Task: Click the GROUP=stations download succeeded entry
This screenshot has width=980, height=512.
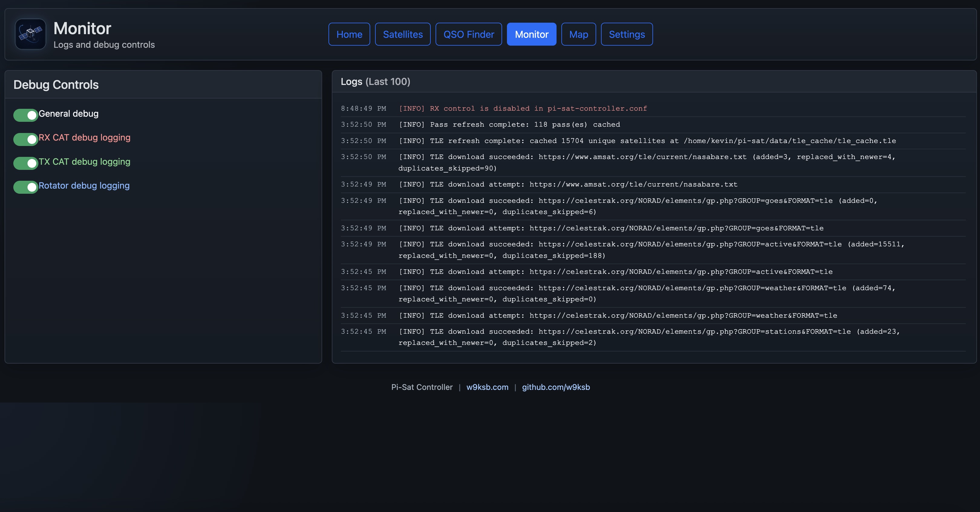Action: pyautogui.click(x=653, y=337)
